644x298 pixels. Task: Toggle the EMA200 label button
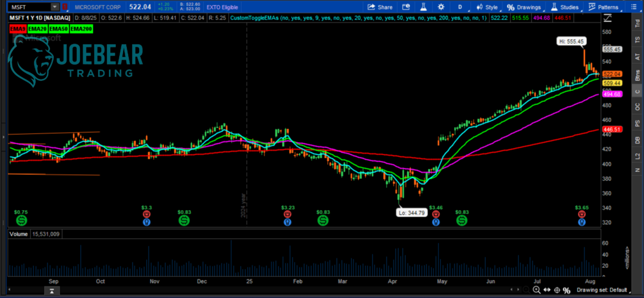pyautogui.click(x=81, y=29)
